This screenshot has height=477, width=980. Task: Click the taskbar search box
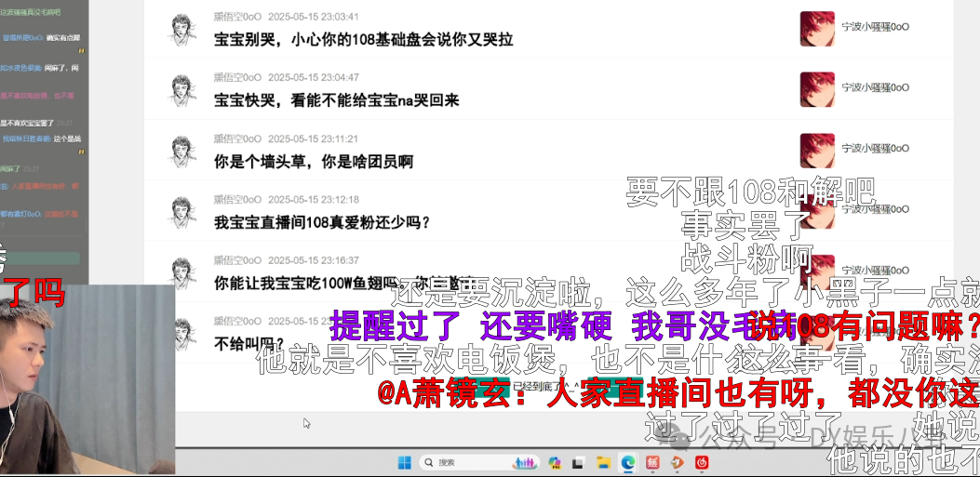click(478, 463)
